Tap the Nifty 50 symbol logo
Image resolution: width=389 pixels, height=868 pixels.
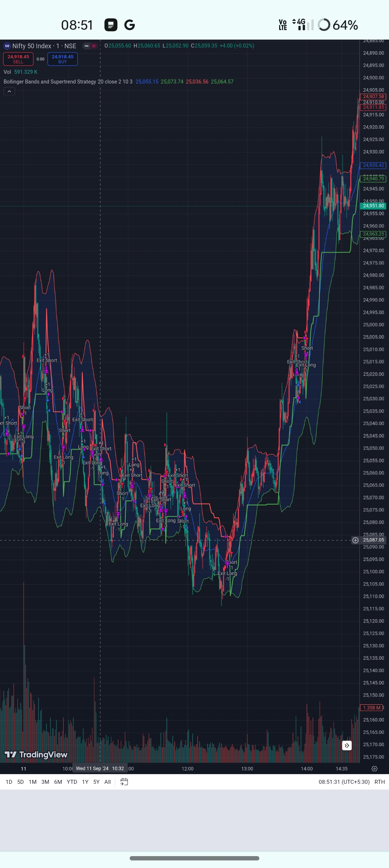click(x=7, y=46)
